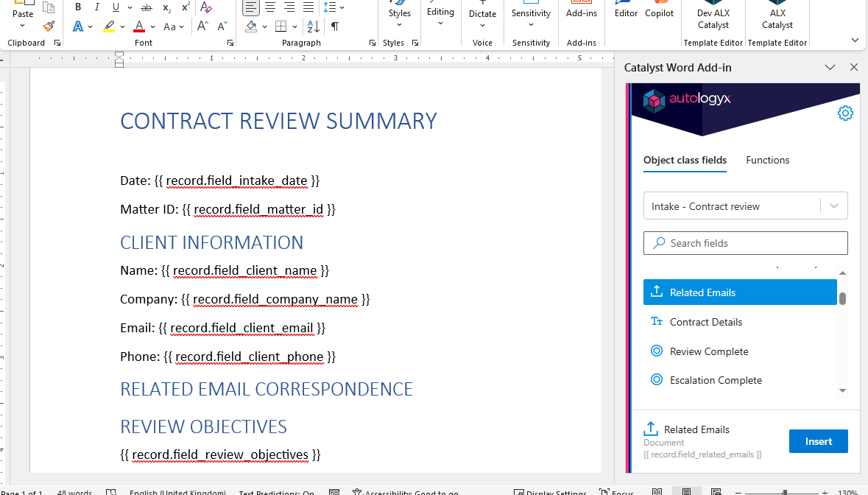Toggle strikethrough on selected text

(x=146, y=7)
